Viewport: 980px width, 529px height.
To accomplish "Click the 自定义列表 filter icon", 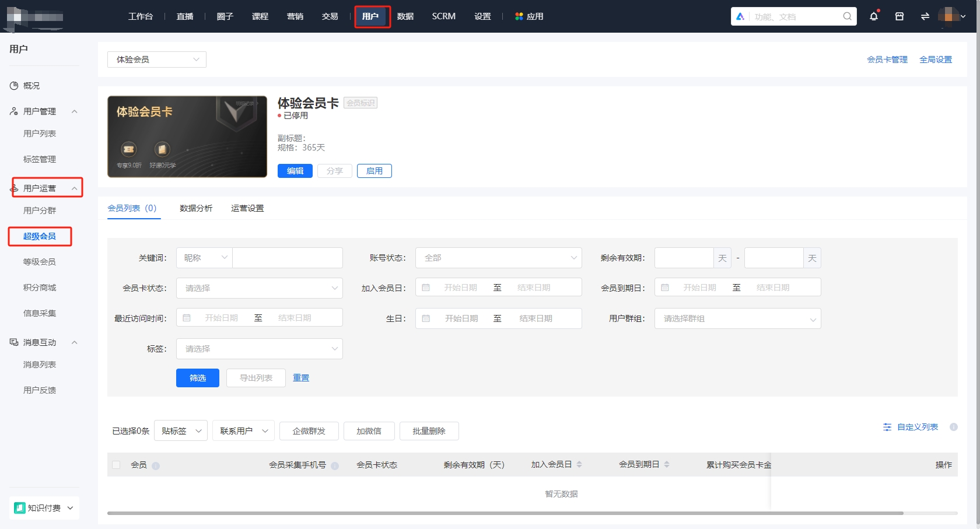I will [887, 427].
